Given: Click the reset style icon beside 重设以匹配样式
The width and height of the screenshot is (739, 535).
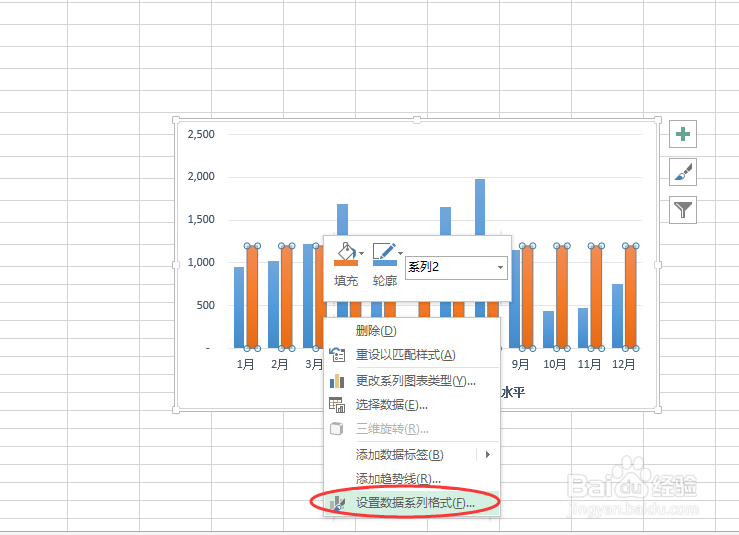Looking at the screenshot, I should point(337,354).
